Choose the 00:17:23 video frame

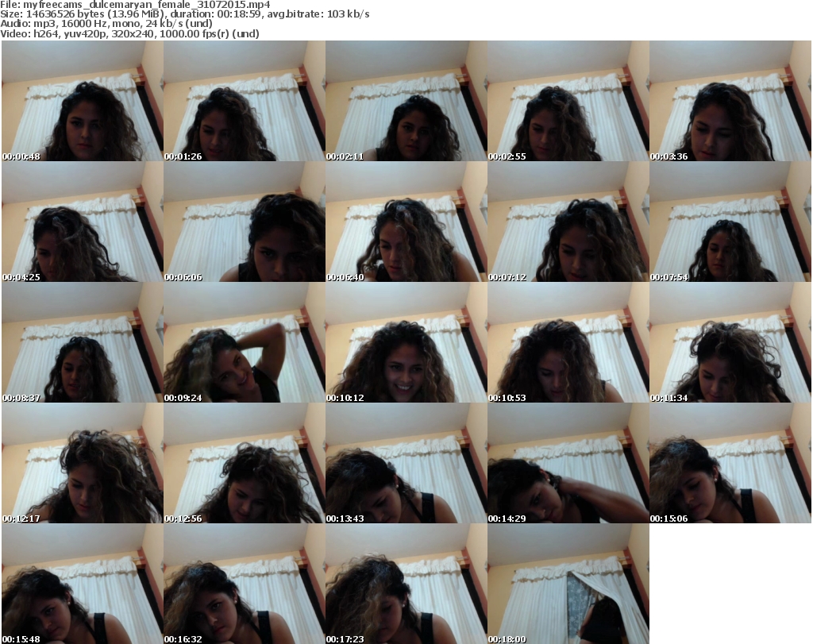(x=406, y=584)
